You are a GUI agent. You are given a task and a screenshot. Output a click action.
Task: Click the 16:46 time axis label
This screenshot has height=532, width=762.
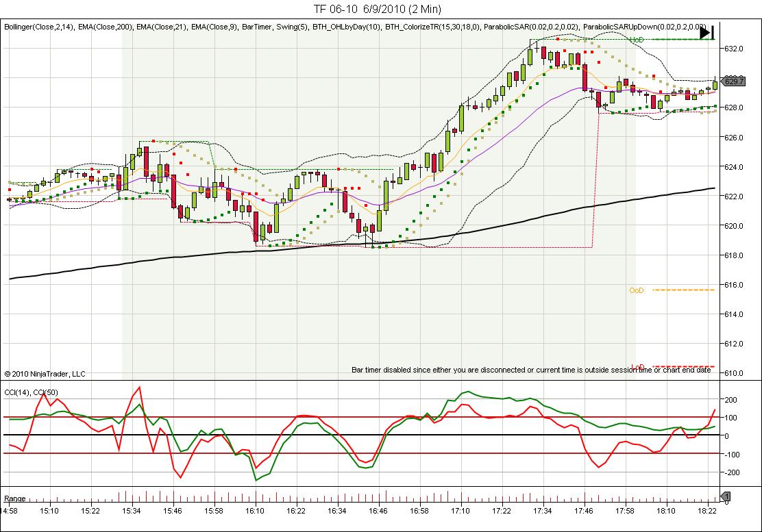(378, 511)
